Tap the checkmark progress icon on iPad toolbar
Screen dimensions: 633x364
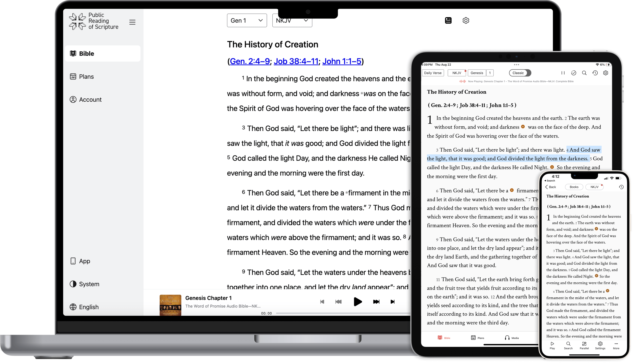(x=574, y=73)
